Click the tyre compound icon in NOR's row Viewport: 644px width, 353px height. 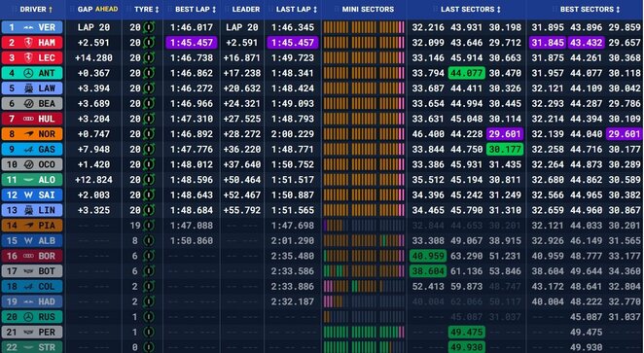[x=149, y=134]
